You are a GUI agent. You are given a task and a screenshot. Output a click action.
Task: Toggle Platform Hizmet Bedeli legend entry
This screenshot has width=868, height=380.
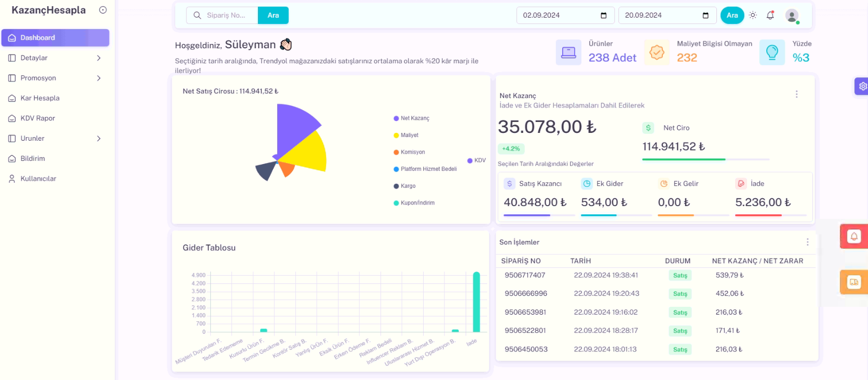pos(425,169)
